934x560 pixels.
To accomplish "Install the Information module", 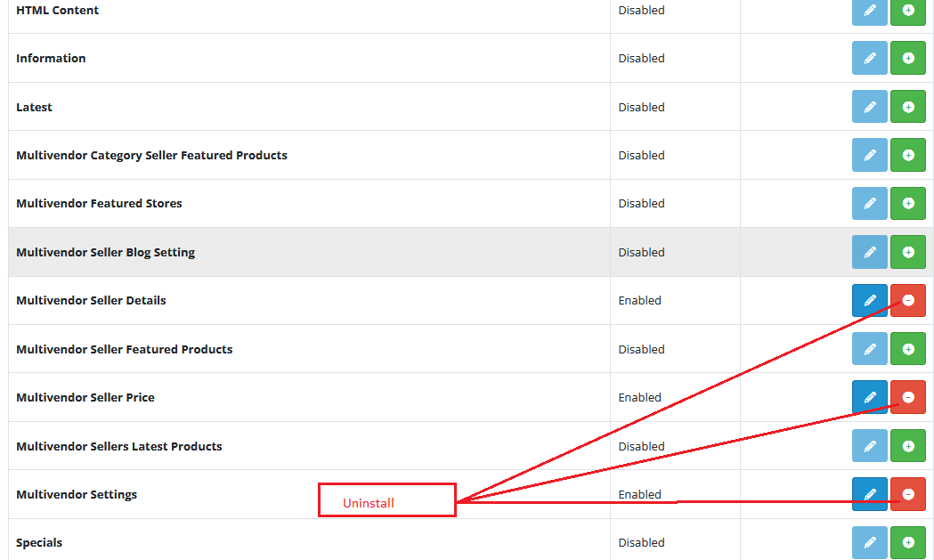I will pos(907,58).
